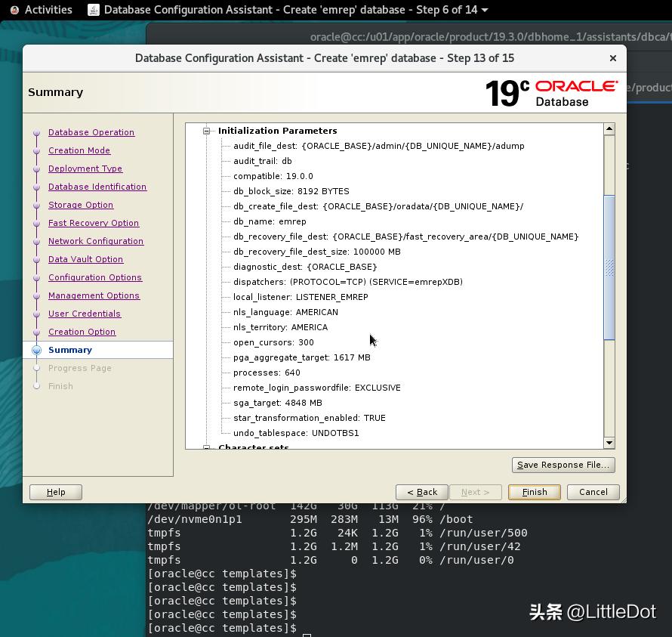The width and height of the screenshot is (672, 637).
Task: Click the Java app icon in top bar
Action: [94, 9]
